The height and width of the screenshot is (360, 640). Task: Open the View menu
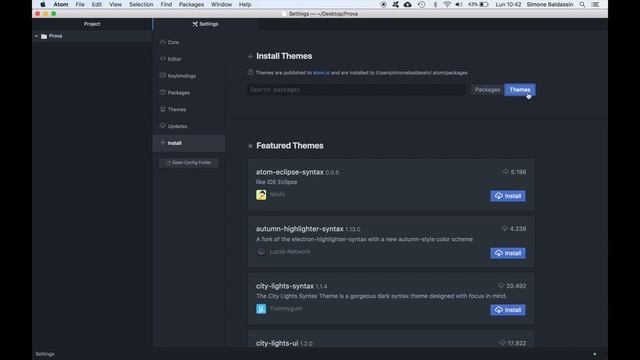(x=116, y=4)
